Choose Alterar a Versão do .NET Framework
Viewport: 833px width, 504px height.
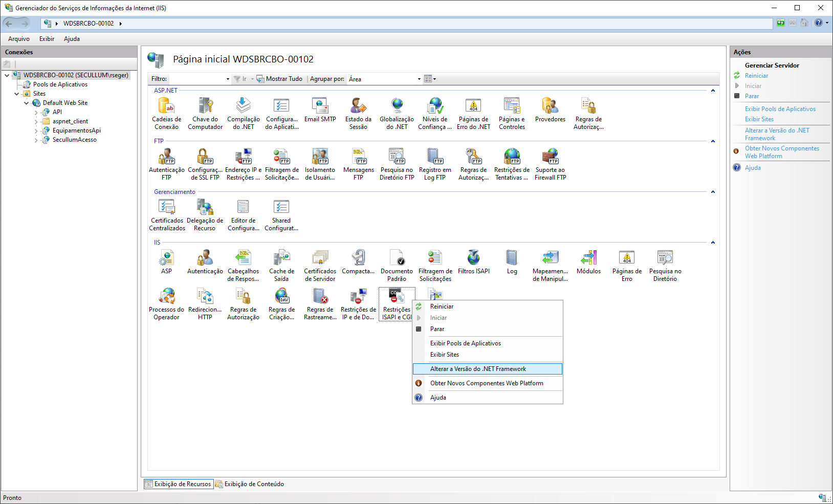(x=477, y=369)
